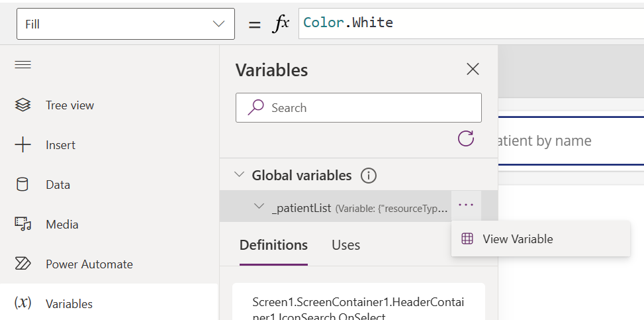This screenshot has height=320, width=644.
Task: Click the Media icon in sidebar
Action: [x=23, y=224]
